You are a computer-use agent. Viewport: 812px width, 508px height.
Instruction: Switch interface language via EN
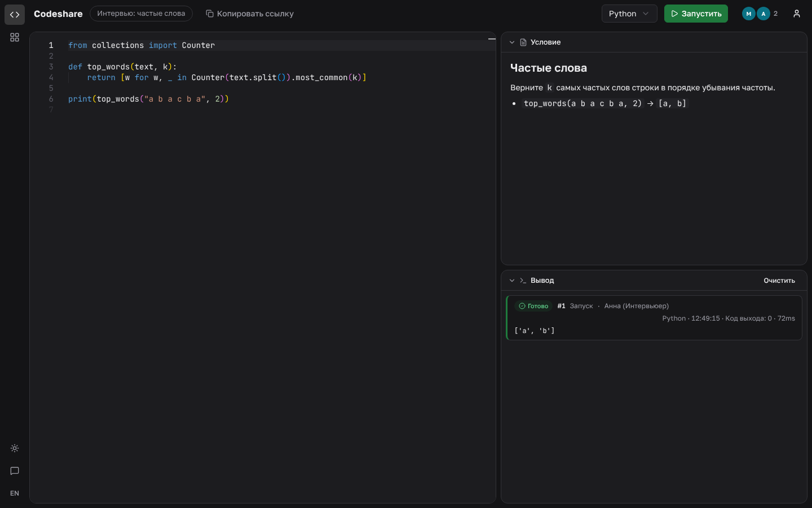click(15, 493)
